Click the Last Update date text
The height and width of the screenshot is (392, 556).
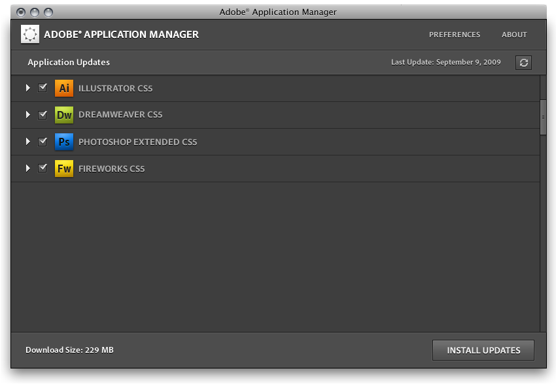click(x=445, y=62)
